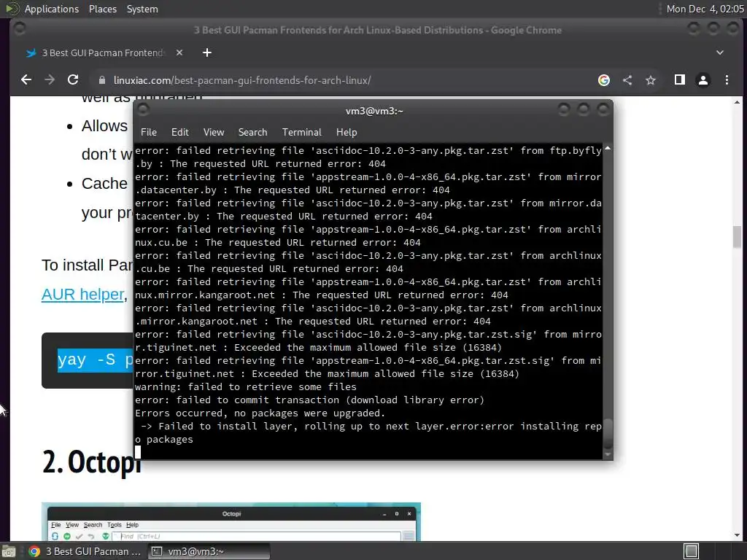Switch to Chrome taskbar entry
The height and width of the screenshot is (560, 747).
85,551
